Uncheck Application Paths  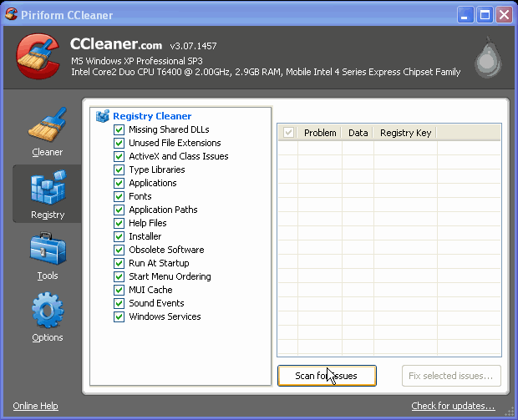119,210
